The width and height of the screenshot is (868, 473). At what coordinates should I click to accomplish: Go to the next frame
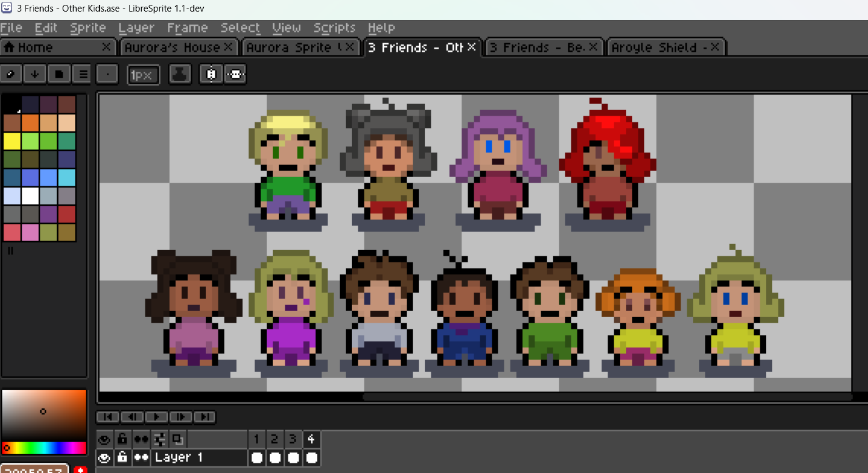181,417
